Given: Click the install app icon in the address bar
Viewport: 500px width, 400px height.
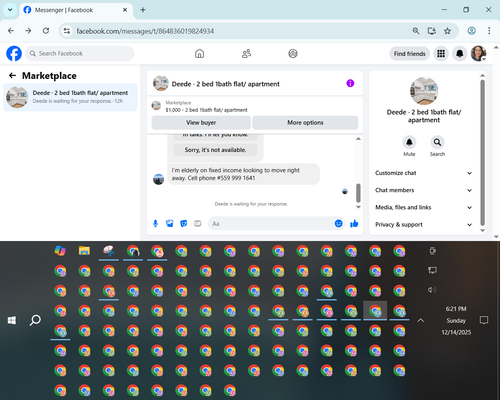Looking at the screenshot, I should point(432,31).
